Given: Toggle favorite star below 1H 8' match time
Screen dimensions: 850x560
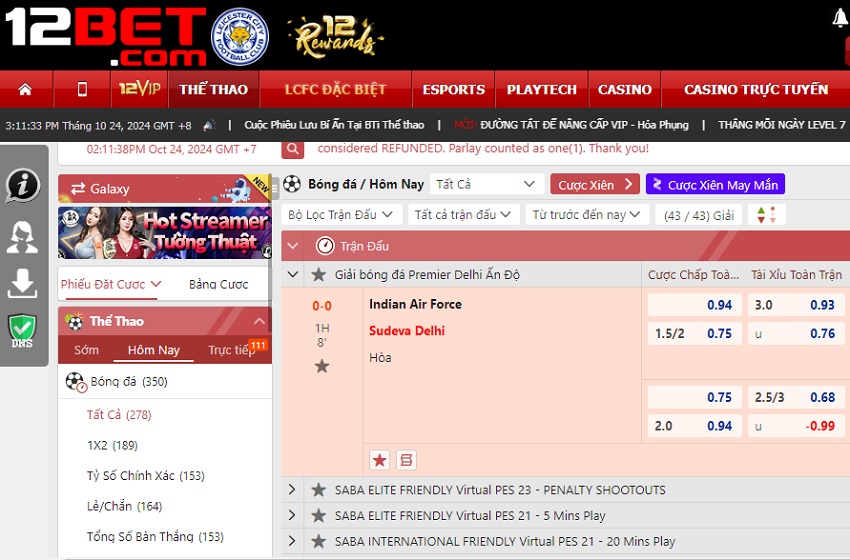Looking at the screenshot, I should 322,366.
